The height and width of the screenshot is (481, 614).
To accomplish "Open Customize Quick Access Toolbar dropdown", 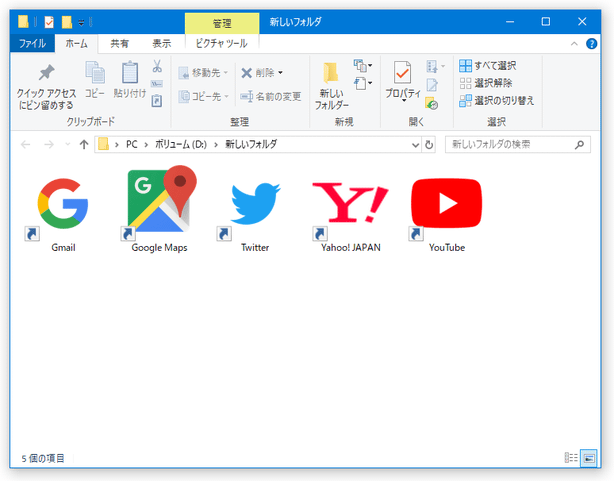I will coord(81,22).
